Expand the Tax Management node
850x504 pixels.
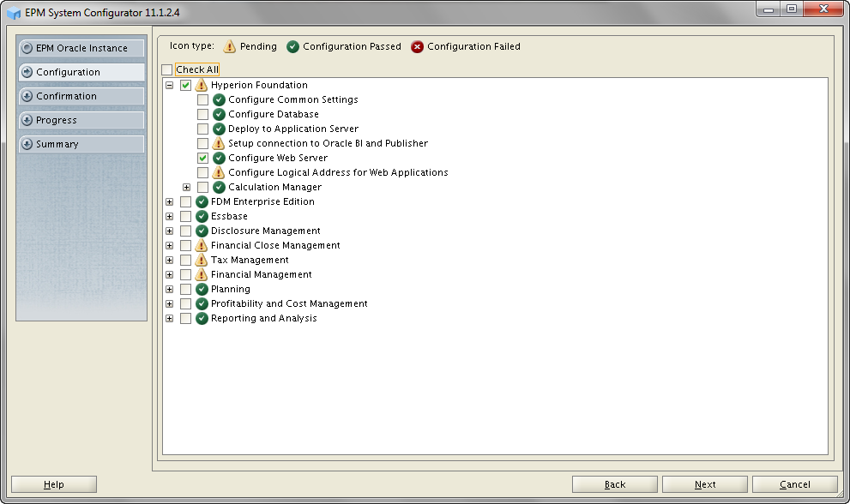169,260
